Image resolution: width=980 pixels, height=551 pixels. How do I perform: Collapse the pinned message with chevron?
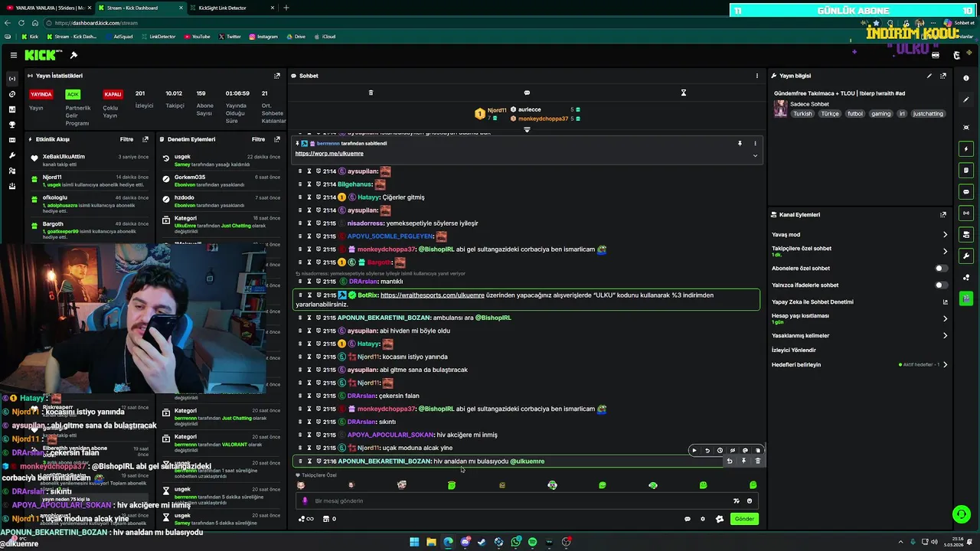(x=755, y=155)
